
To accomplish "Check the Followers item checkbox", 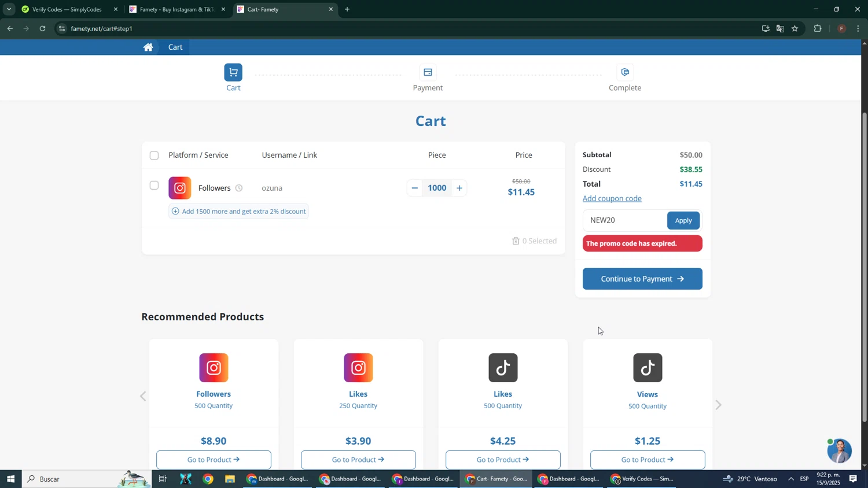I will [154, 186].
